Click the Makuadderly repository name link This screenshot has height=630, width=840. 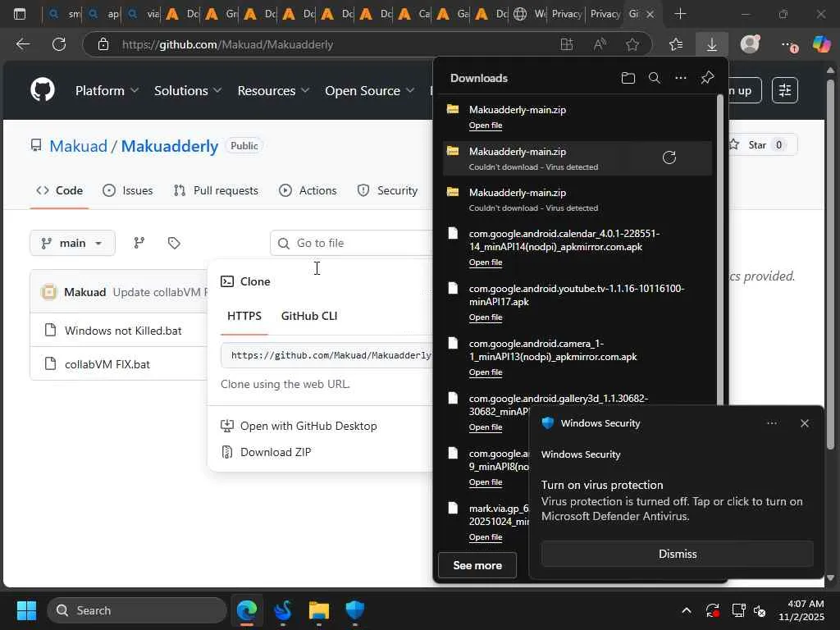169,146
